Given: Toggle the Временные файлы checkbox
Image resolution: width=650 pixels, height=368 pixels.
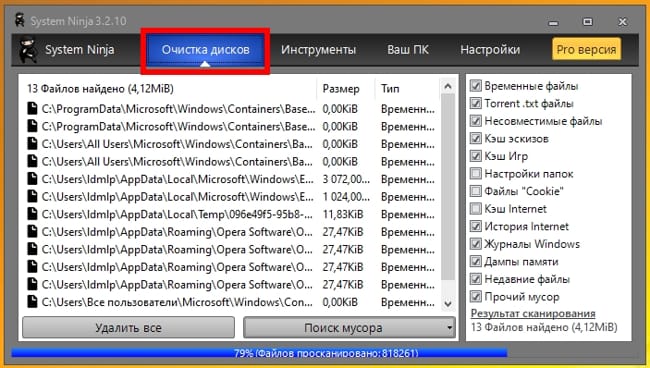Looking at the screenshot, I should click(x=476, y=86).
